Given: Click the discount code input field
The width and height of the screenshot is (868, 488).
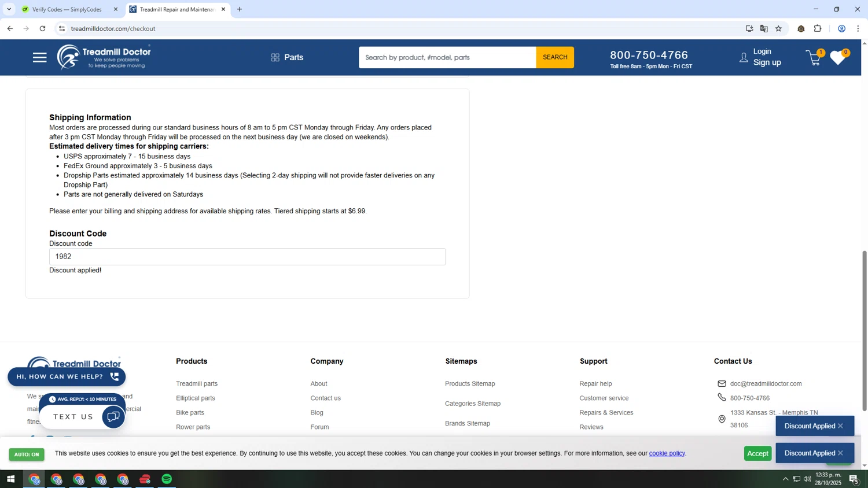Looking at the screenshot, I should [x=247, y=257].
